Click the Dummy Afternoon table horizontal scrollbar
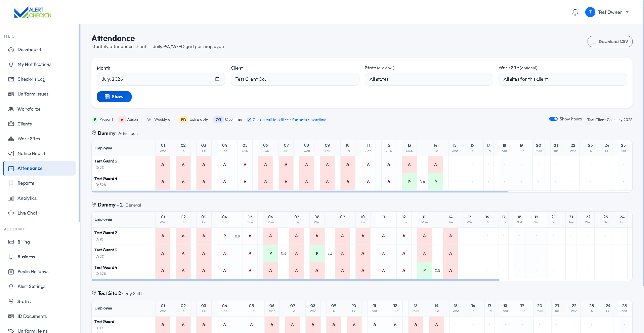This screenshot has height=333, width=644. point(300,192)
